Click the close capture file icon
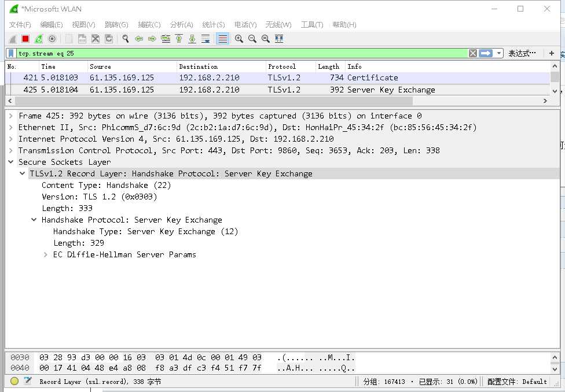565x392 pixels. click(x=96, y=39)
